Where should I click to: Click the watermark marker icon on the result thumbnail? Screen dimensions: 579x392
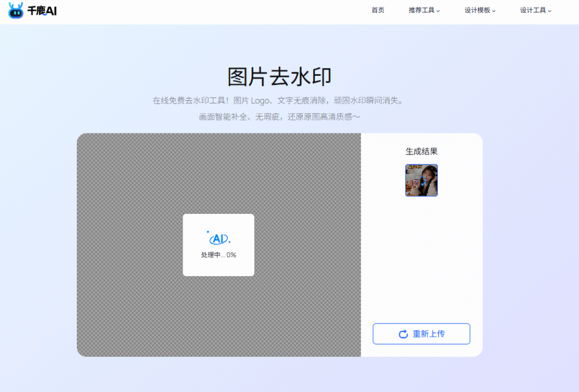pos(423,180)
